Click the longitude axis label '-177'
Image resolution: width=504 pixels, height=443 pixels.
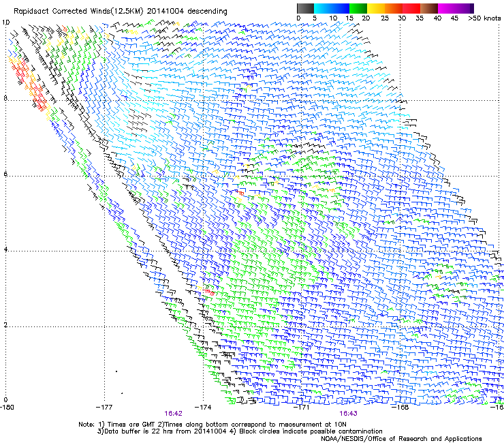pyautogui.click(x=104, y=408)
